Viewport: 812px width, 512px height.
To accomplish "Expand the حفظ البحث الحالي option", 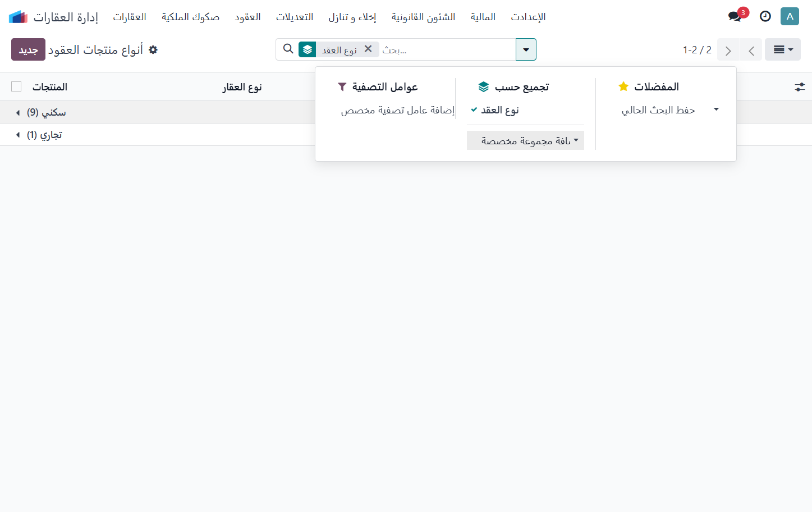I will (x=666, y=110).
